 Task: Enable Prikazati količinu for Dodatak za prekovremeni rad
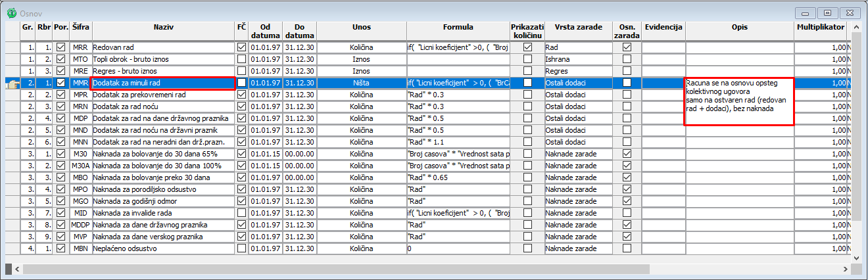(527, 95)
